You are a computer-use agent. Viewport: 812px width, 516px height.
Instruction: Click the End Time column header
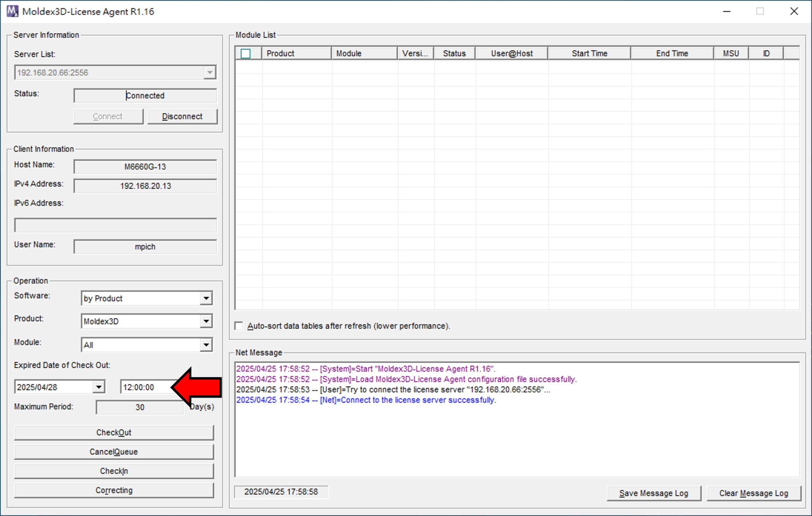tap(672, 53)
